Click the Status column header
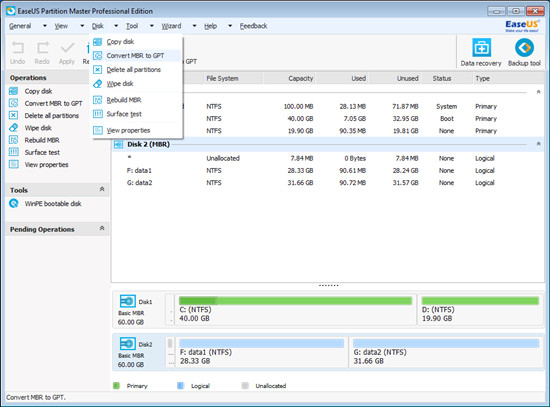This screenshot has width=550, height=407. pos(446,78)
